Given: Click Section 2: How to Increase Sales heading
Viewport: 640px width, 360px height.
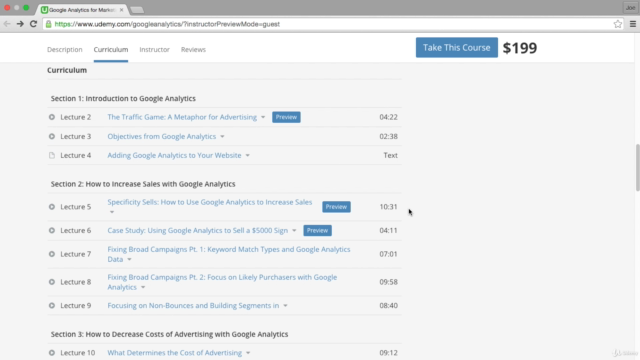Looking at the screenshot, I should [143, 184].
